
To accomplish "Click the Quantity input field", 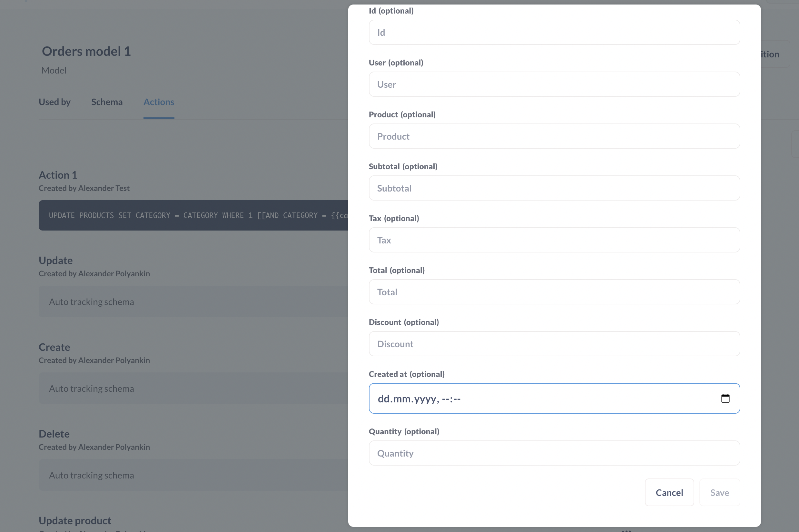I will point(554,453).
